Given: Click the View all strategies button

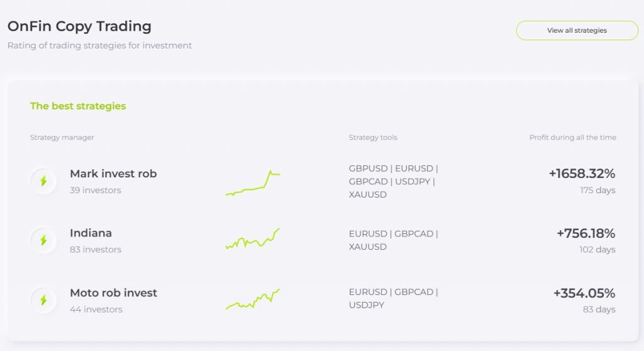Looking at the screenshot, I should [x=577, y=30].
